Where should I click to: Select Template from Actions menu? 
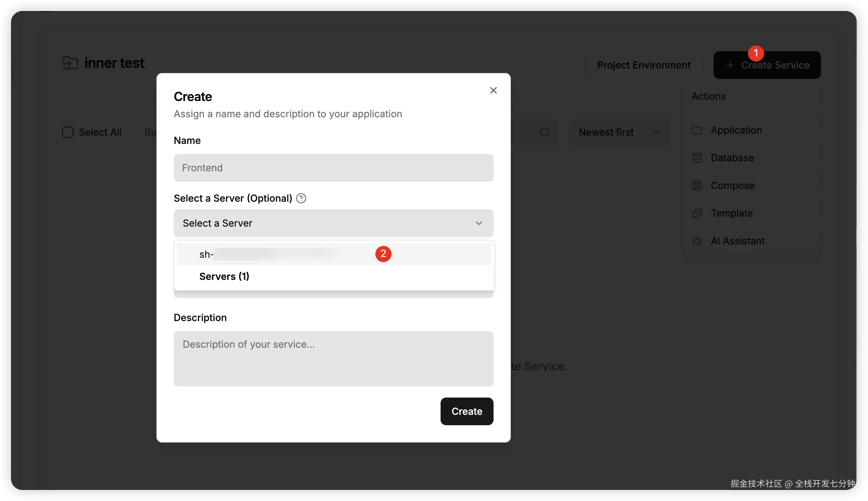click(x=731, y=213)
